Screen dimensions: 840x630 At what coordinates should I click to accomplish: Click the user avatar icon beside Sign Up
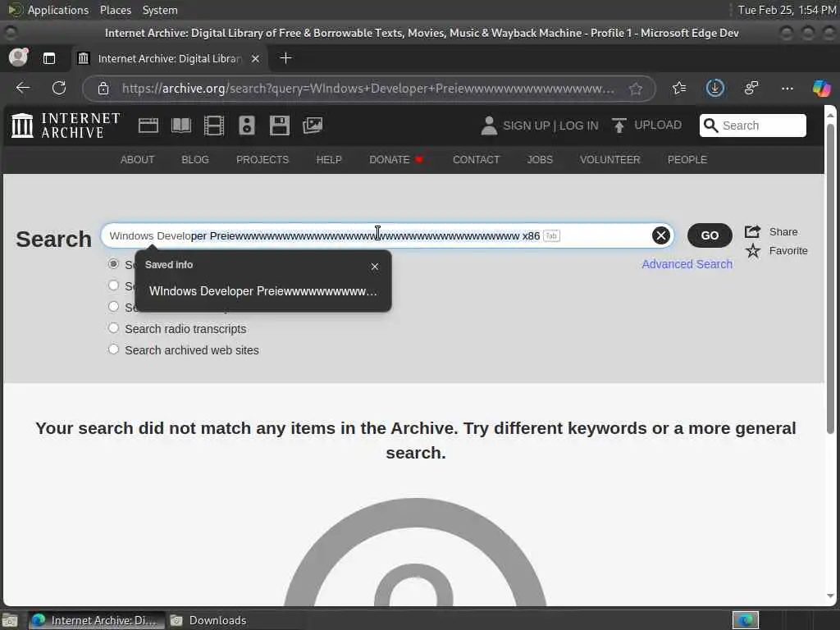click(489, 126)
